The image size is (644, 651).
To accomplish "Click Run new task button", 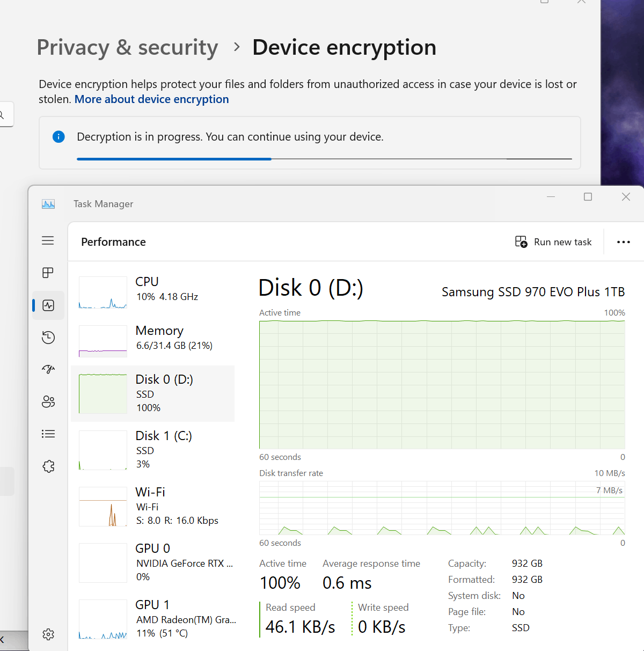I will coord(553,242).
